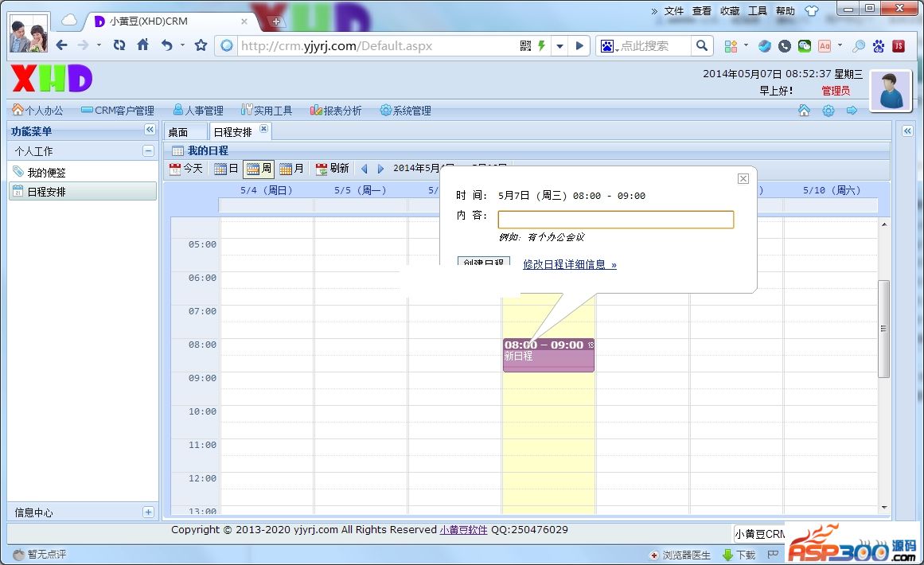Image resolution: width=924 pixels, height=565 pixels.
Task: Go to next week with right arrow
Action: point(380,169)
